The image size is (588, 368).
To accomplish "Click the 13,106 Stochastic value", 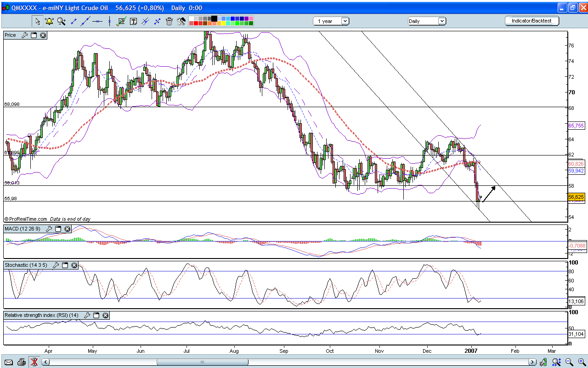I will pos(577,302).
